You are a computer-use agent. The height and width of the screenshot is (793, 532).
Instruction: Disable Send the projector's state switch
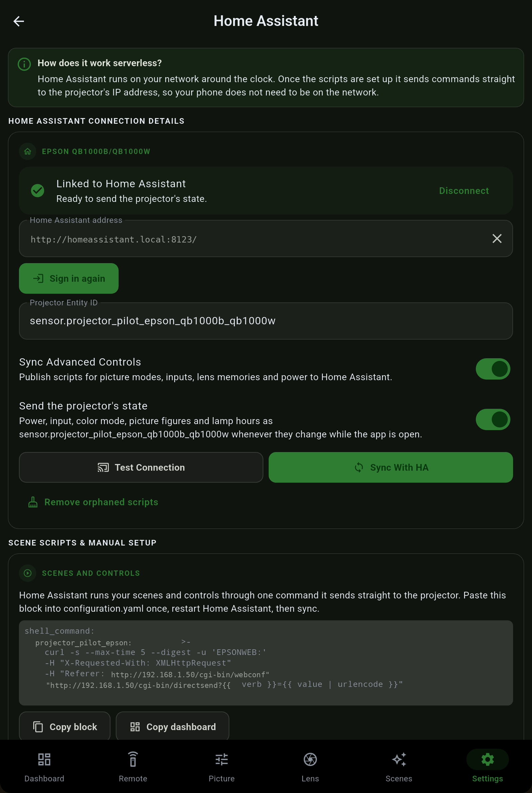pos(493,419)
